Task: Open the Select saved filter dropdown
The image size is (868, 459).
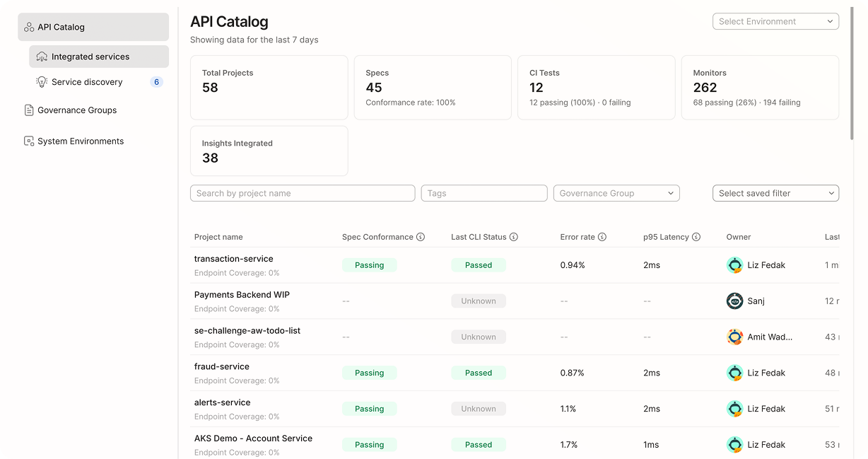Action: click(775, 193)
